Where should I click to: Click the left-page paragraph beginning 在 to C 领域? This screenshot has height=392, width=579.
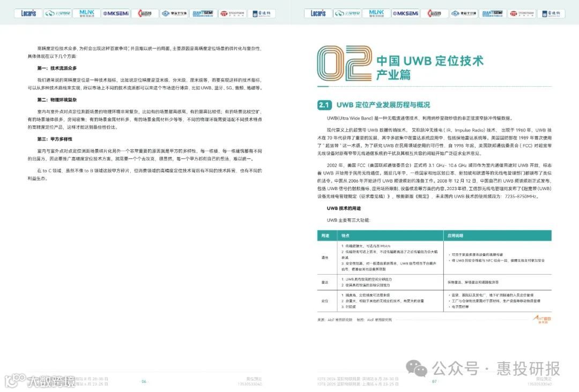(145, 175)
